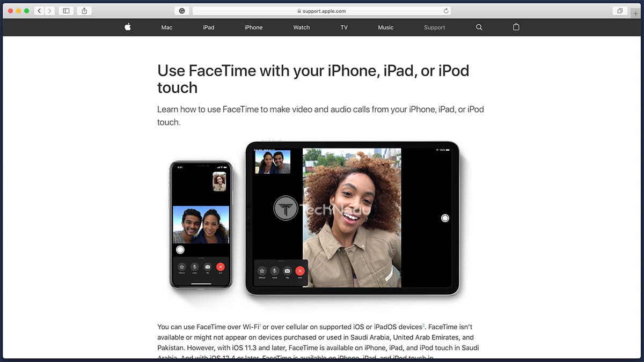
Task: Open the iPad menu item
Action: coord(209,27)
